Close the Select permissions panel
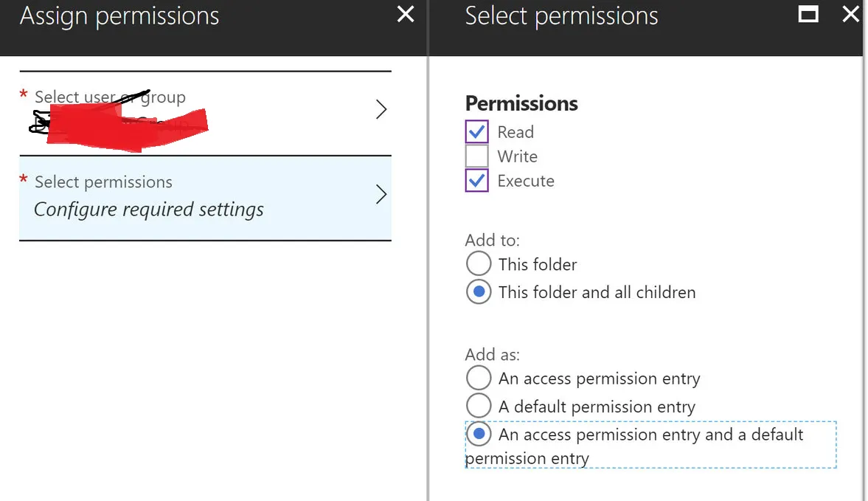 point(850,14)
